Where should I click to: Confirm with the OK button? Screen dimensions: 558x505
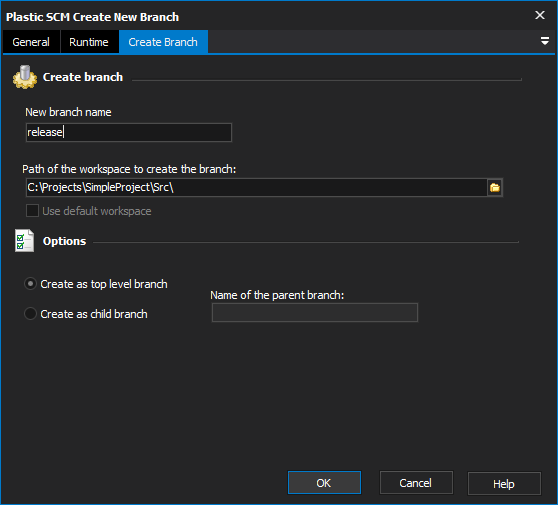(x=324, y=483)
